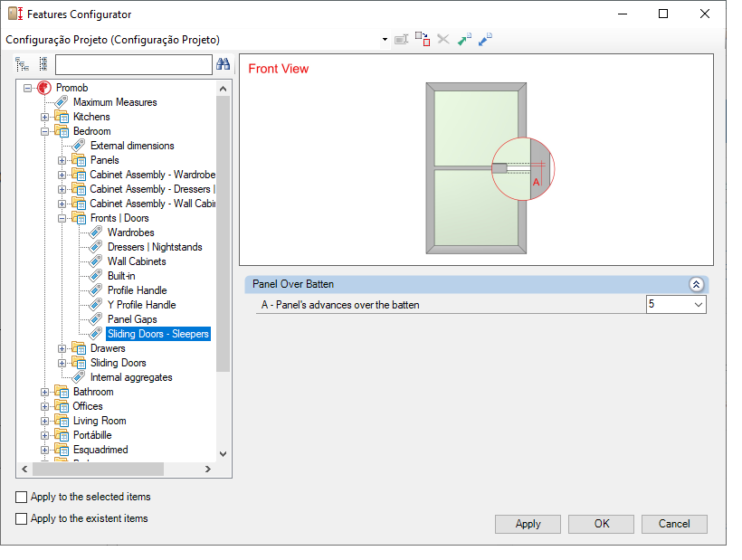
Task: Click the Kitchens folder icon
Action: 62,117
